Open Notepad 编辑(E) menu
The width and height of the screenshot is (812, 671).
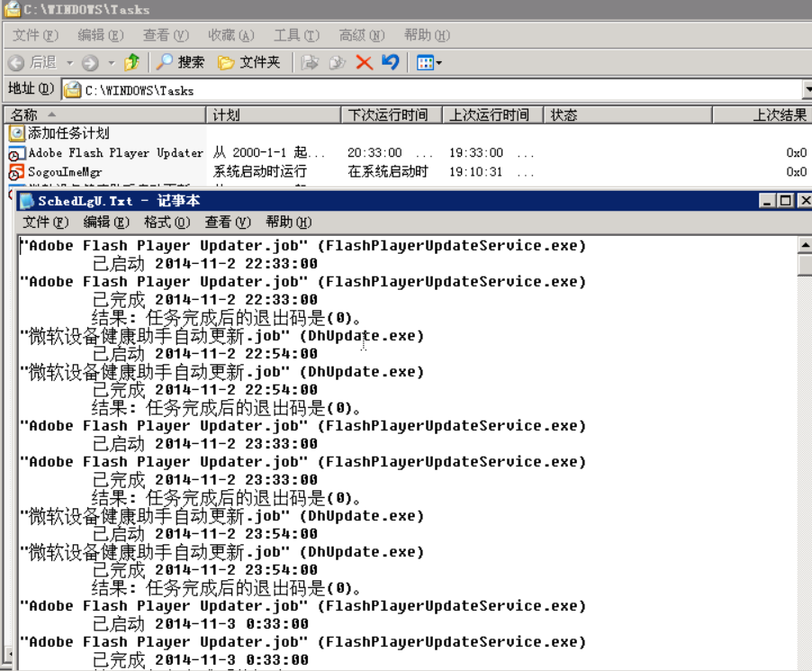click(x=106, y=222)
